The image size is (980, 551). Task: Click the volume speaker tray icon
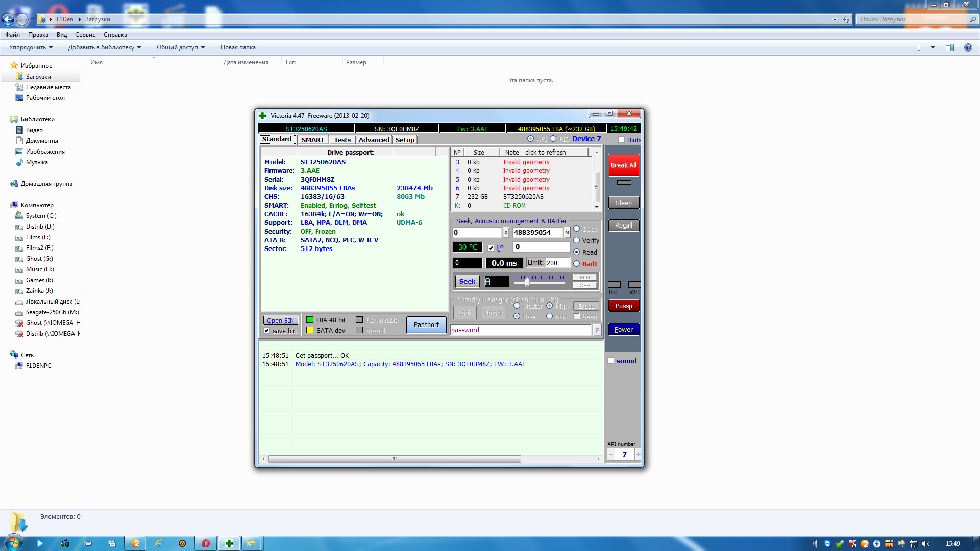(926, 544)
